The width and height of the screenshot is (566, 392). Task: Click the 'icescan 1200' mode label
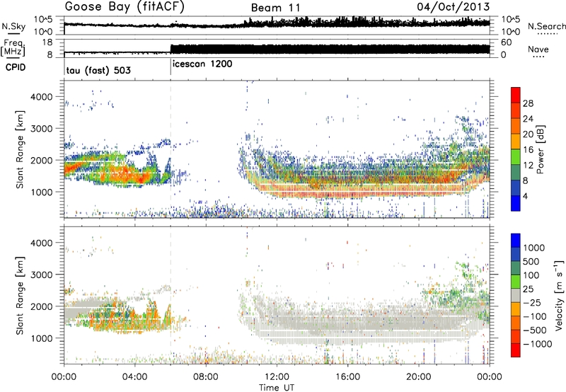pos(202,64)
